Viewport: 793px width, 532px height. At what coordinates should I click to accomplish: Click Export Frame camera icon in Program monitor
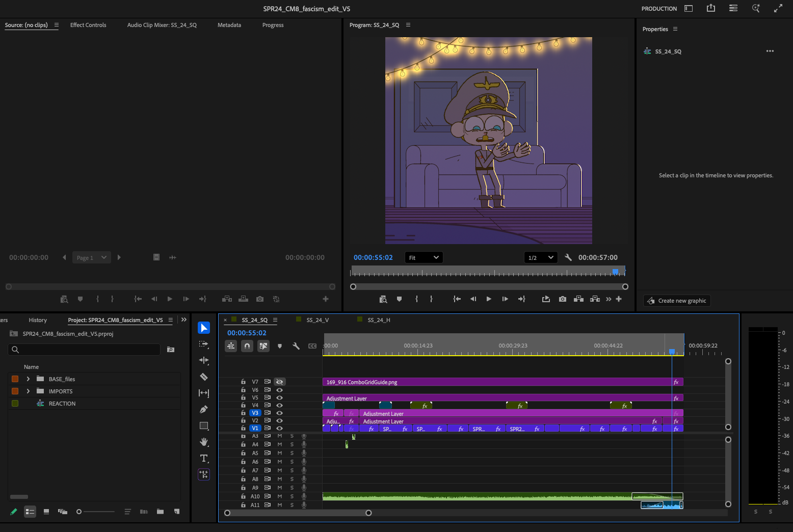tap(562, 299)
